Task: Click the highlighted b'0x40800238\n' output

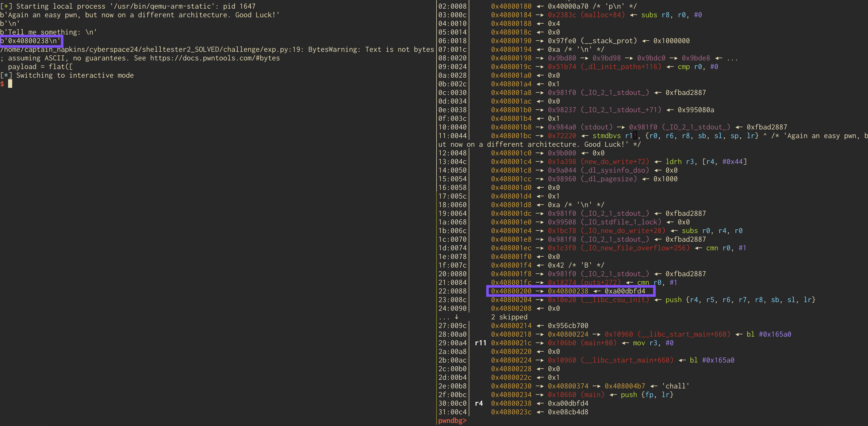Action: pos(31,41)
